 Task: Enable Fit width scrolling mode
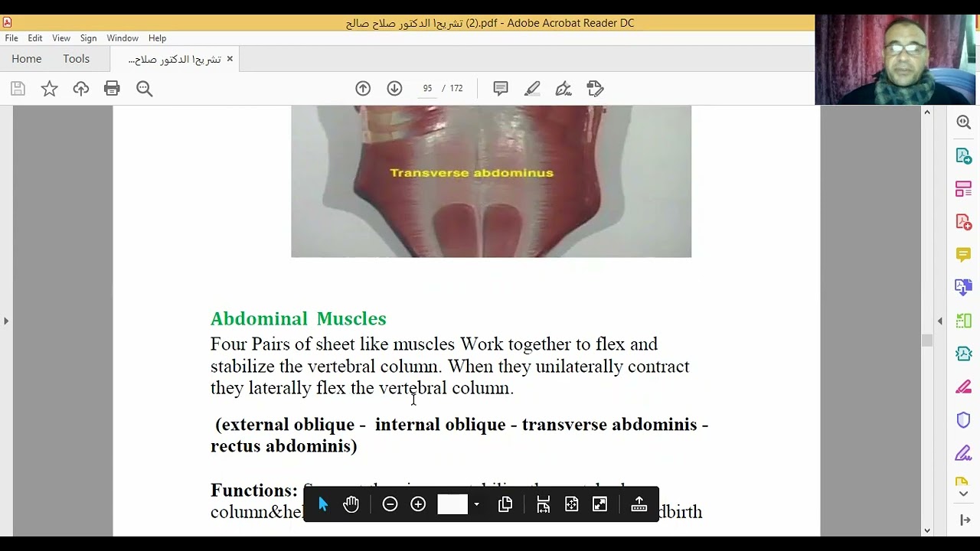(x=543, y=504)
